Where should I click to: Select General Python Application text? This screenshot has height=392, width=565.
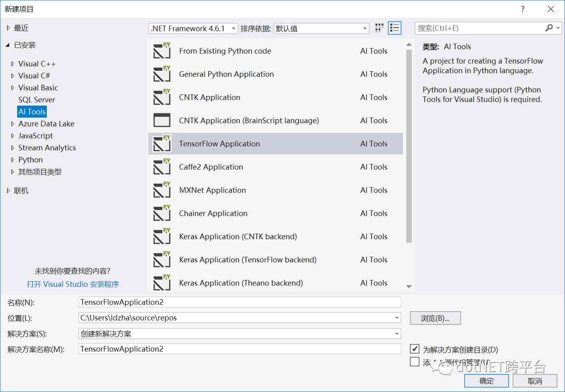pyautogui.click(x=226, y=74)
